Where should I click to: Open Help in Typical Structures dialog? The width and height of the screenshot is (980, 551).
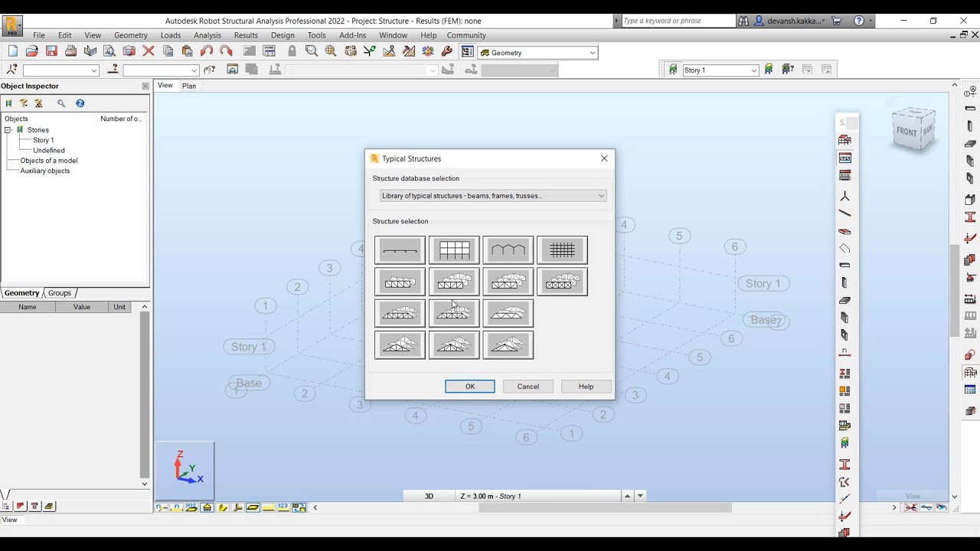[x=586, y=386]
